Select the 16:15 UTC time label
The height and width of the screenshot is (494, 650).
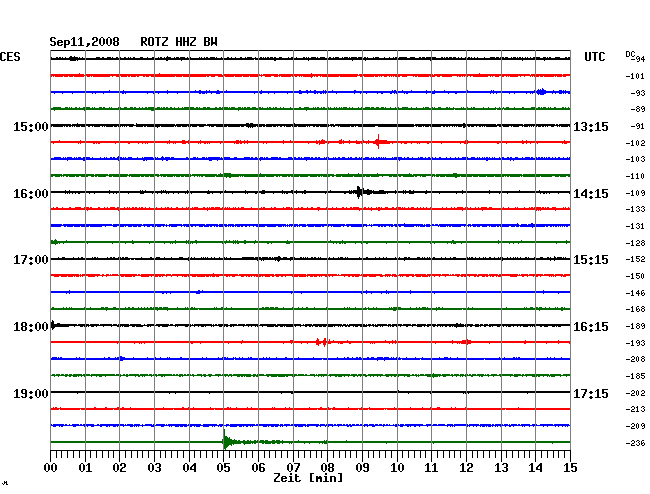click(591, 327)
